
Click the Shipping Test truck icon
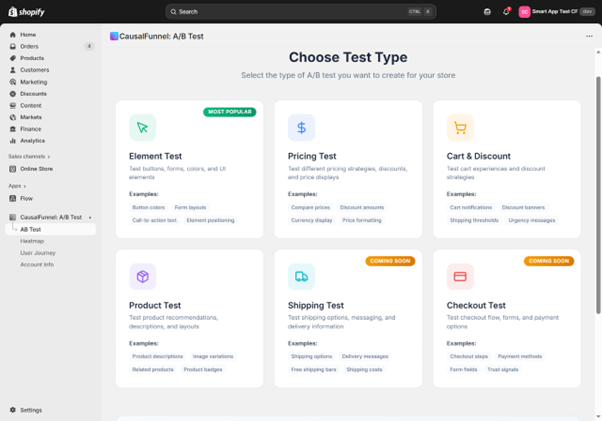(x=301, y=276)
